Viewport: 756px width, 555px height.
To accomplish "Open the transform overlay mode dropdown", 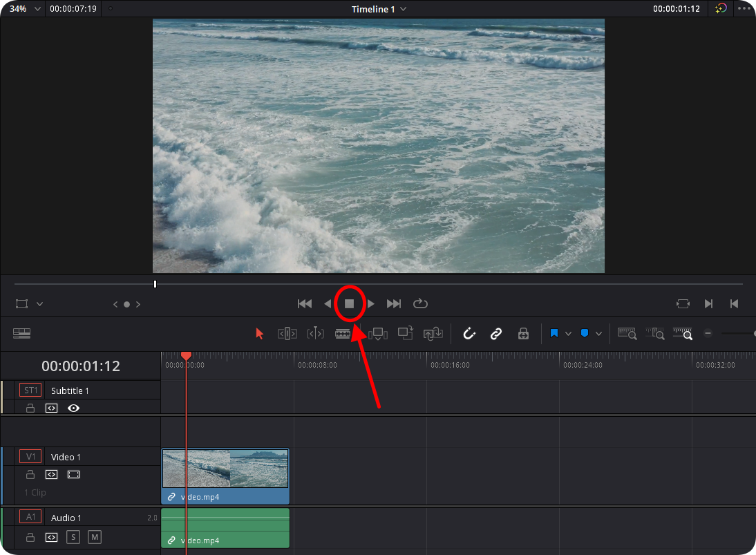I will [40, 304].
